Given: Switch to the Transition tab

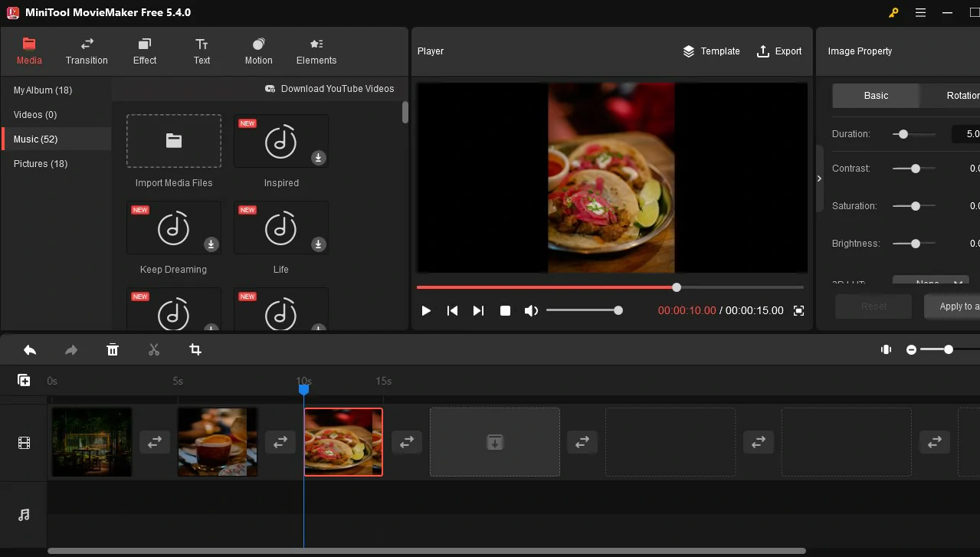Looking at the screenshot, I should [87, 51].
